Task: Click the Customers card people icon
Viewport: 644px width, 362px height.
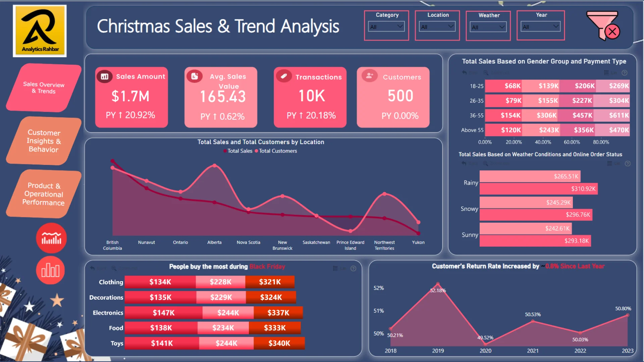Action: (x=370, y=76)
